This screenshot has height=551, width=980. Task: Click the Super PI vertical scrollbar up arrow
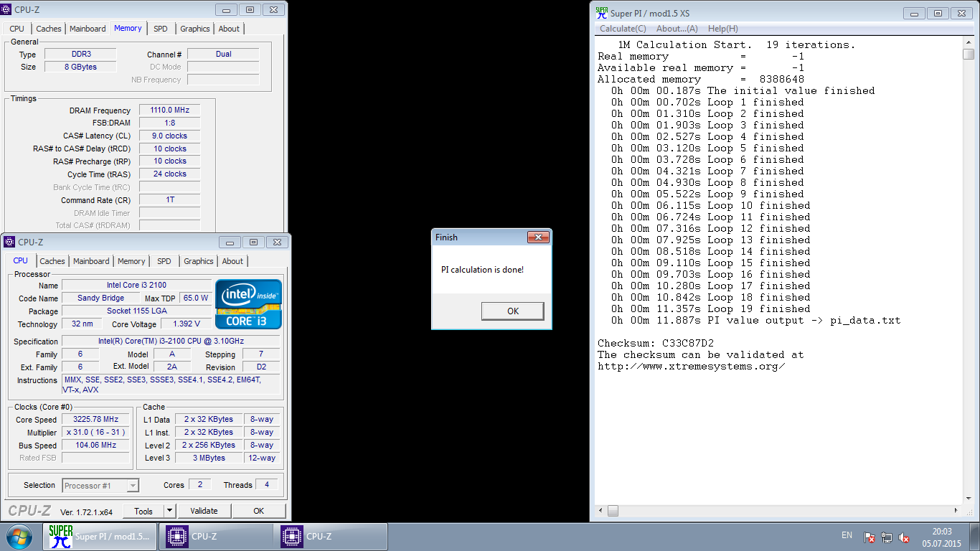click(969, 43)
